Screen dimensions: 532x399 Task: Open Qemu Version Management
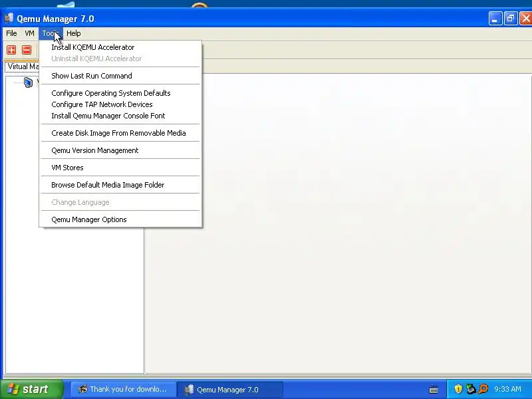[120, 150]
